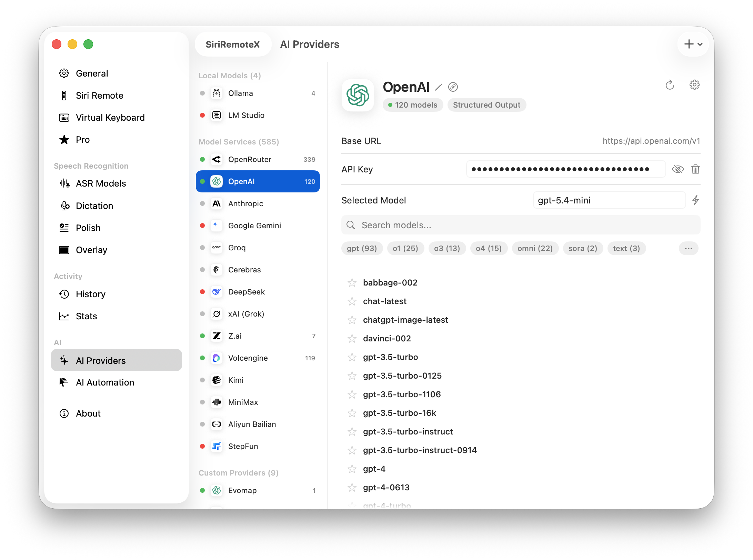Image resolution: width=753 pixels, height=560 pixels.
Task: Click the Search models field
Action: click(x=521, y=225)
